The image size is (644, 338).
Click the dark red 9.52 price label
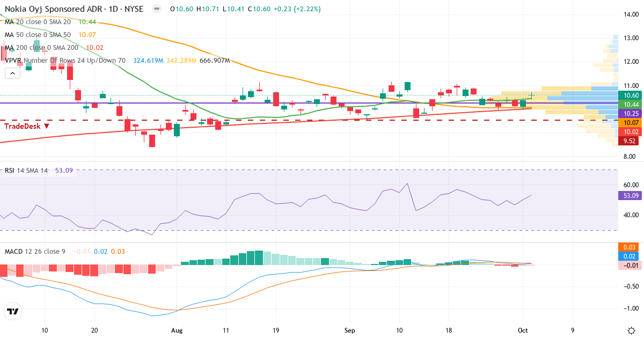(627, 141)
